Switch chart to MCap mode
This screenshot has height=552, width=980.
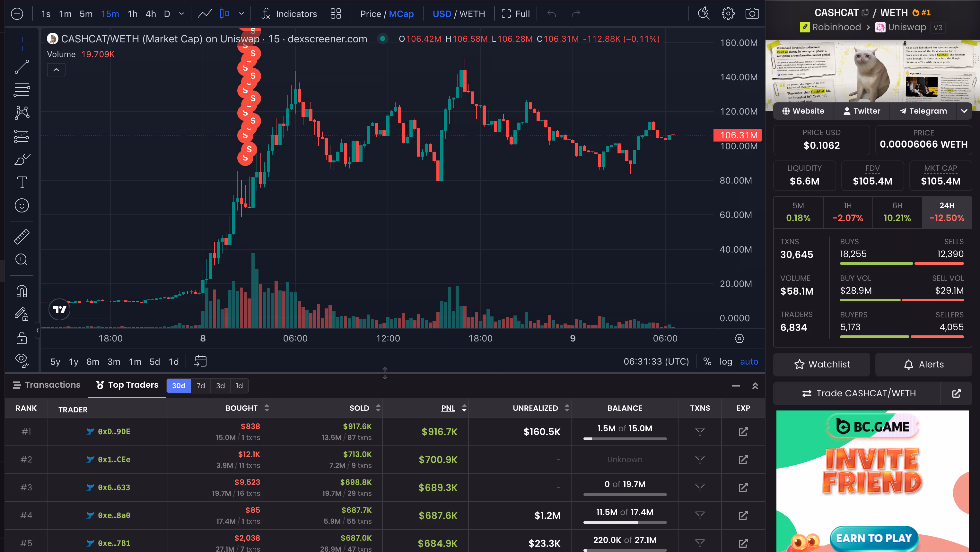click(401, 14)
